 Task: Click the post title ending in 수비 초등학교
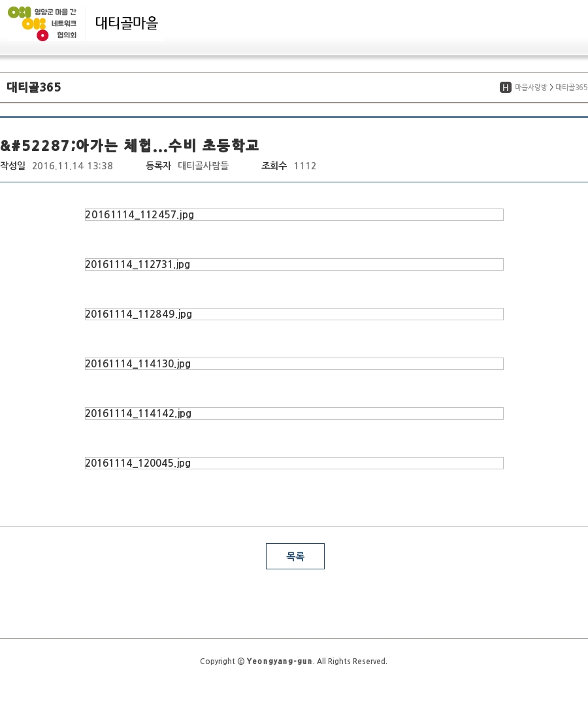tap(129, 145)
